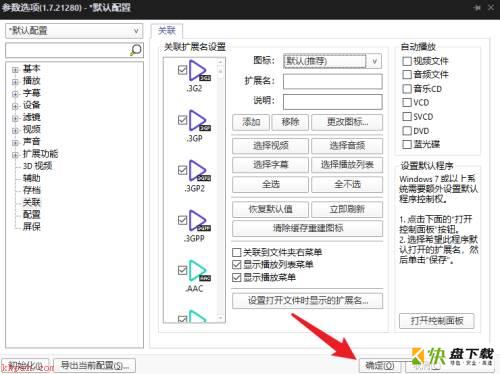500x374 pixels.
Task: Select the 关联 tab
Action: 167,31
